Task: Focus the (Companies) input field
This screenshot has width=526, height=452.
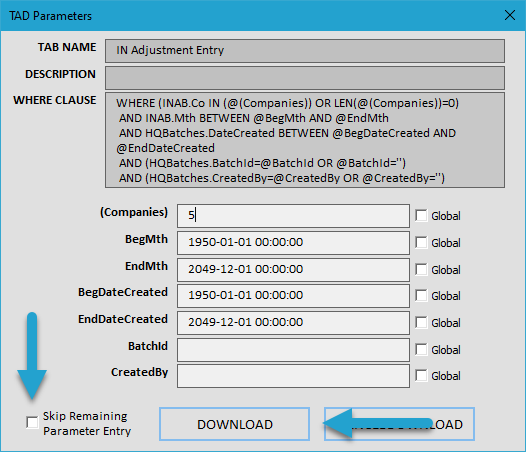Action: coord(293,216)
